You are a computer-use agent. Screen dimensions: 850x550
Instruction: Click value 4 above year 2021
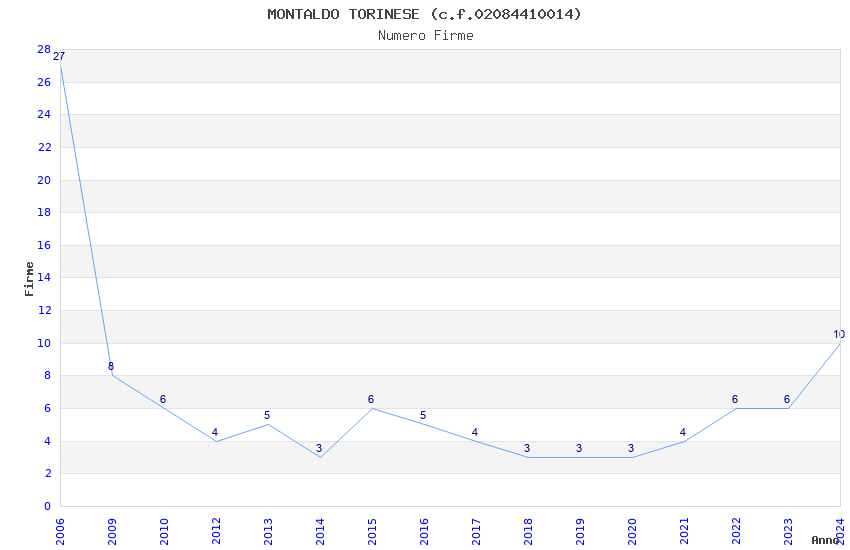683,432
